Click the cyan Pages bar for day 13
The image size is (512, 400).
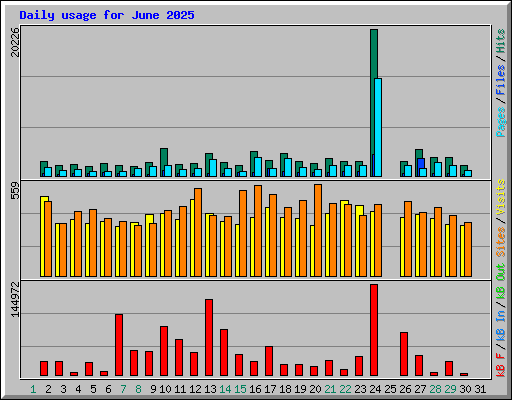tap(213, 168)
